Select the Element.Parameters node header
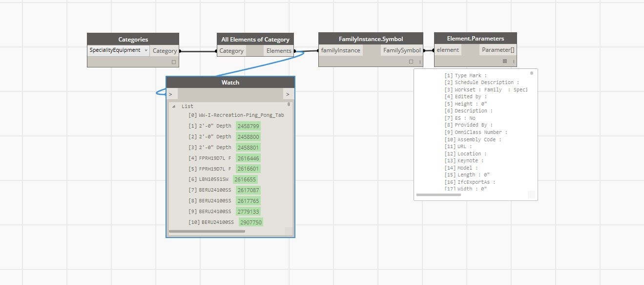The height and width of the screenshot is (285, 644). pyautogui.click(x=475, y=38)
